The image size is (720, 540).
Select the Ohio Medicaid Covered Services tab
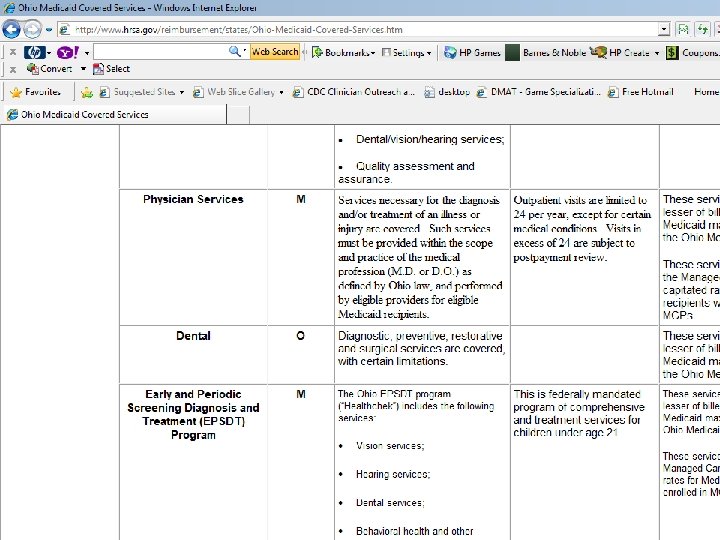pyautogui.click(x=113, y=114)
